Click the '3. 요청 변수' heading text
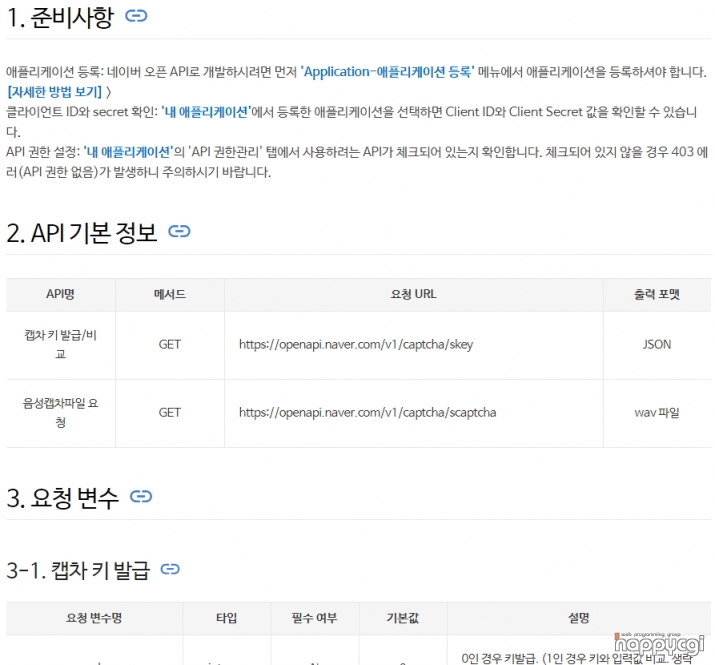The image size is (715, 665). point(62,498)
